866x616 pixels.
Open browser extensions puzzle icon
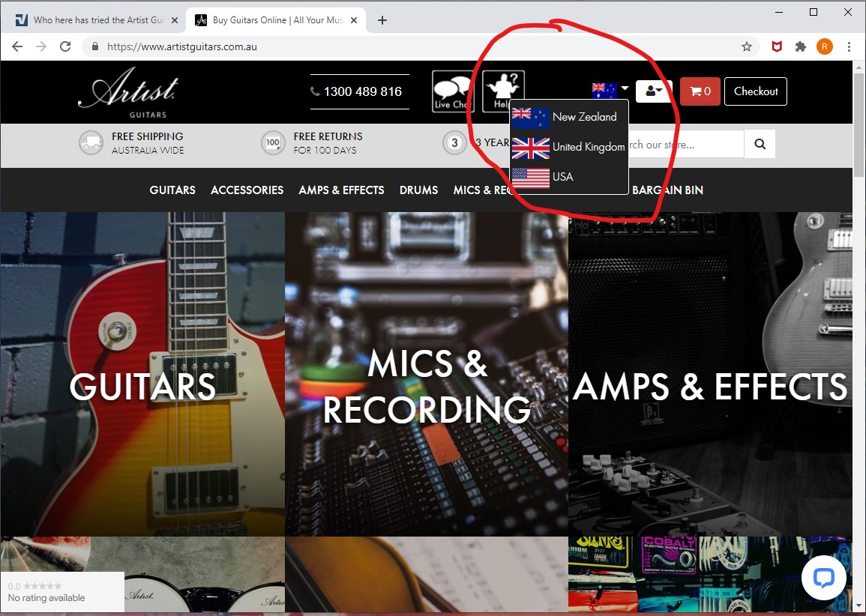point(800,46)
